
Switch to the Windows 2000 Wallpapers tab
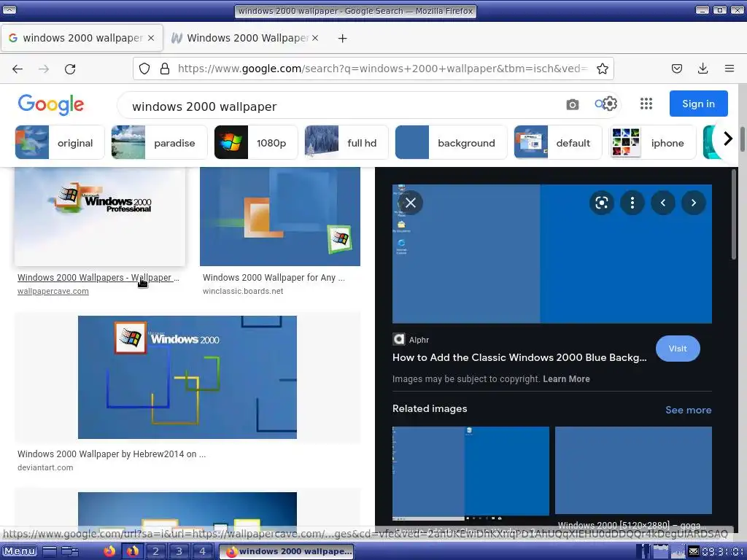247,38
